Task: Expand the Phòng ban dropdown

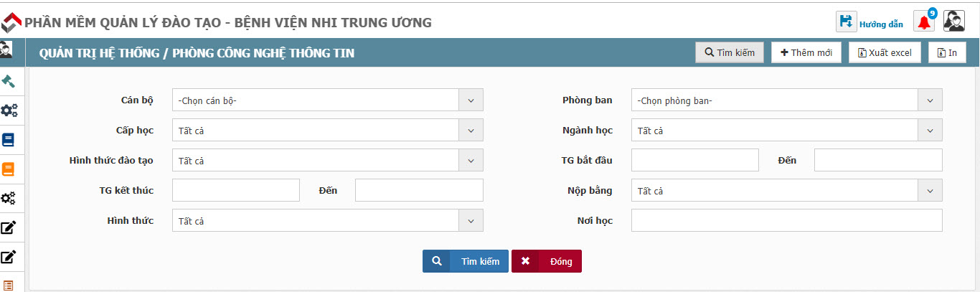Action: (786, 100)
